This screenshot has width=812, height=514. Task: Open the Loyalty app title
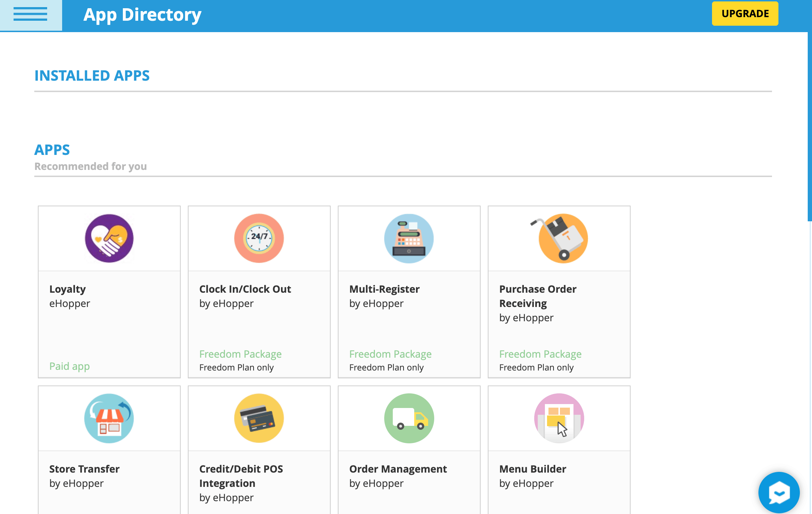(x=67, y=289)
